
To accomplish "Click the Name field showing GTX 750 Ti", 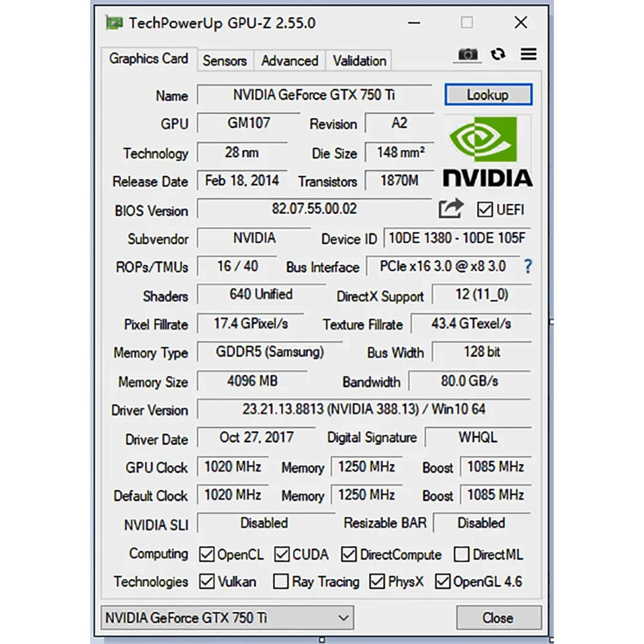I will 315,95.
